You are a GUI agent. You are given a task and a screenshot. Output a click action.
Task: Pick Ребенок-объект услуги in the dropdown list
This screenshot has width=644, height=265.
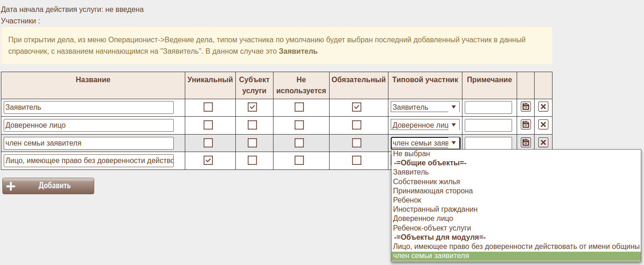tap(432, 228)
